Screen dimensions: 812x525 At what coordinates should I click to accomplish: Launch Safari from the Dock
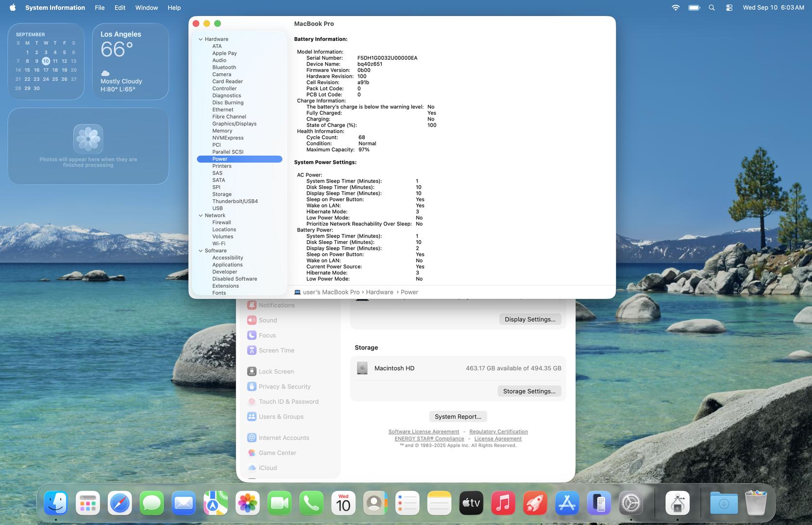point(120,503)
